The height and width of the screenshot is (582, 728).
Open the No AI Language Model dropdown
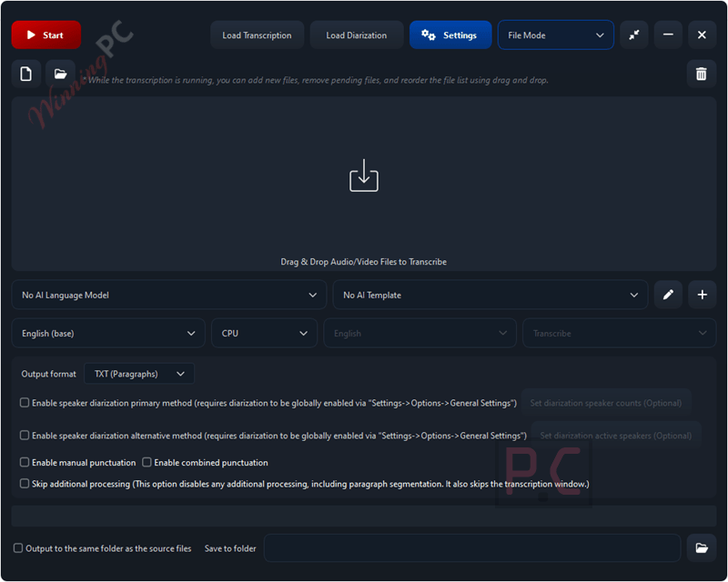(x=167, y=295)
